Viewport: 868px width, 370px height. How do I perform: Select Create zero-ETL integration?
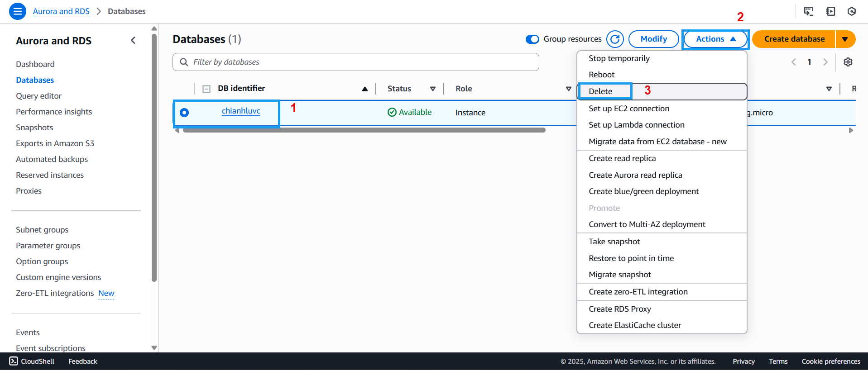(662, 292)
